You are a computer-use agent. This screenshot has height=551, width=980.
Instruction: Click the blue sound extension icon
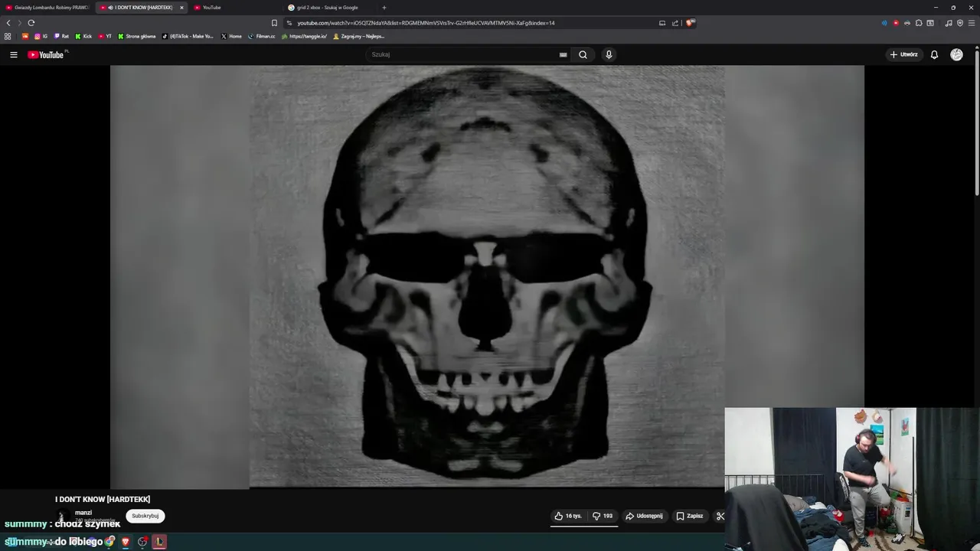[x=884, y=23]
